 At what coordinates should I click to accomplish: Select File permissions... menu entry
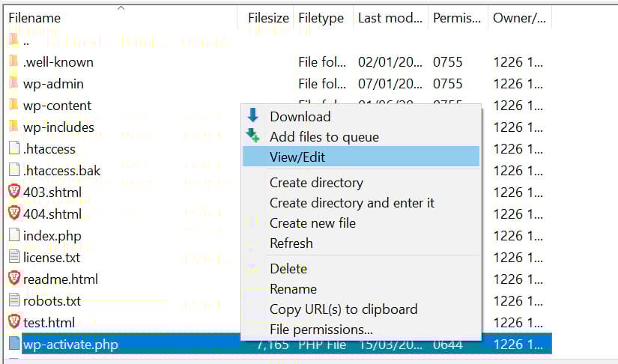pos(321,330)
